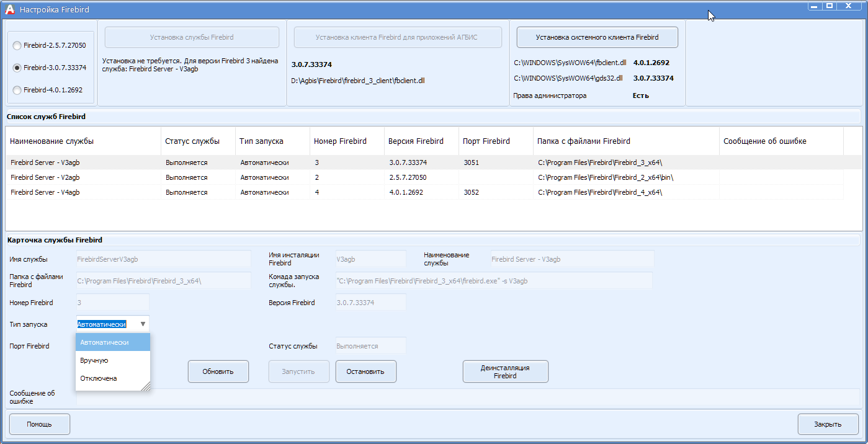Sort by Порт Firebird column header
The width and height of the screenshot is (868, 444).
coord(496,141)
